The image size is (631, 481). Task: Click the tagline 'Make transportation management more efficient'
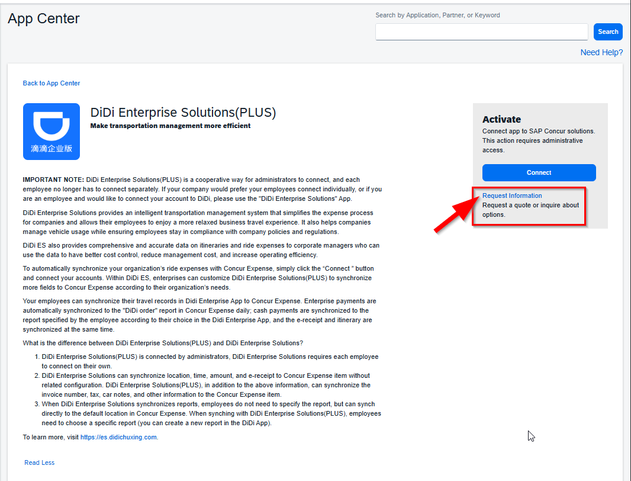pyautogui.click(x=170, y=126)
